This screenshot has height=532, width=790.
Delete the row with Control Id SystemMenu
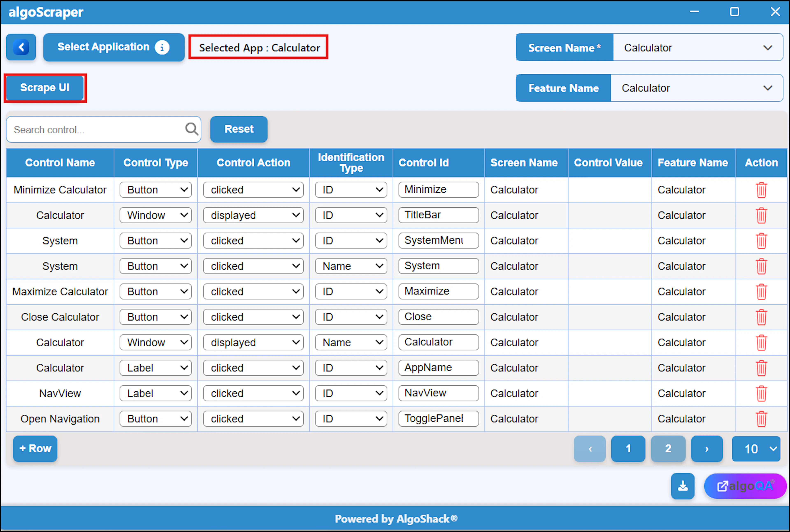click(761, 241)
